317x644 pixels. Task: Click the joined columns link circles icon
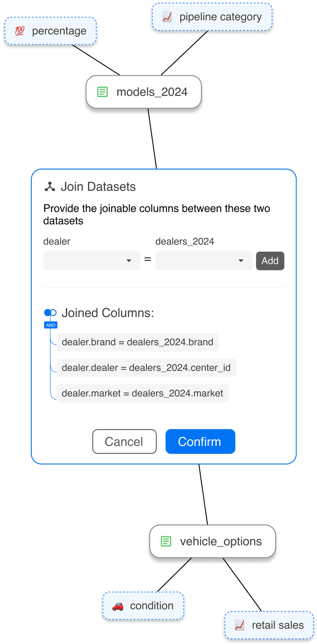50,313
